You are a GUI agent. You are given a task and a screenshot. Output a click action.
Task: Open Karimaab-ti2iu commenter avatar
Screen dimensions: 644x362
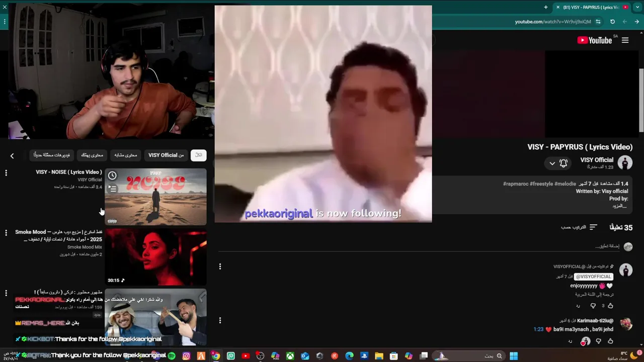tap(626, 323)
